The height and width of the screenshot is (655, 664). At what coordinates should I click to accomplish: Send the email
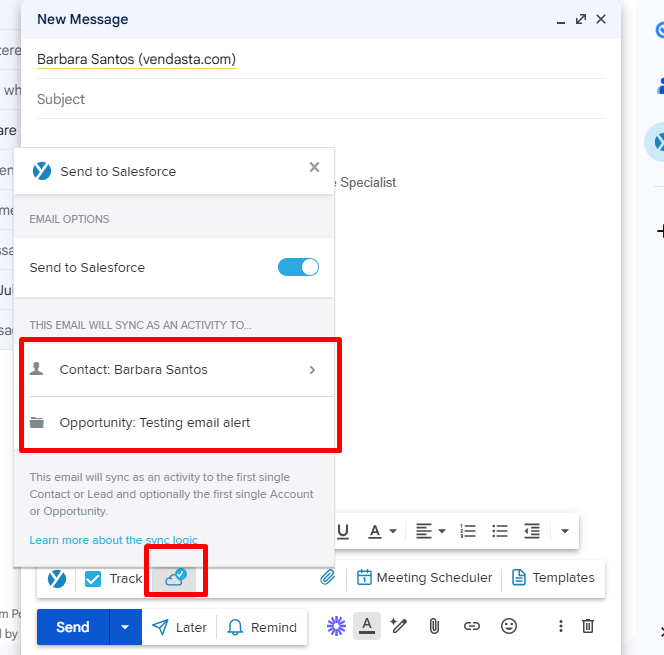coord(73,627)
